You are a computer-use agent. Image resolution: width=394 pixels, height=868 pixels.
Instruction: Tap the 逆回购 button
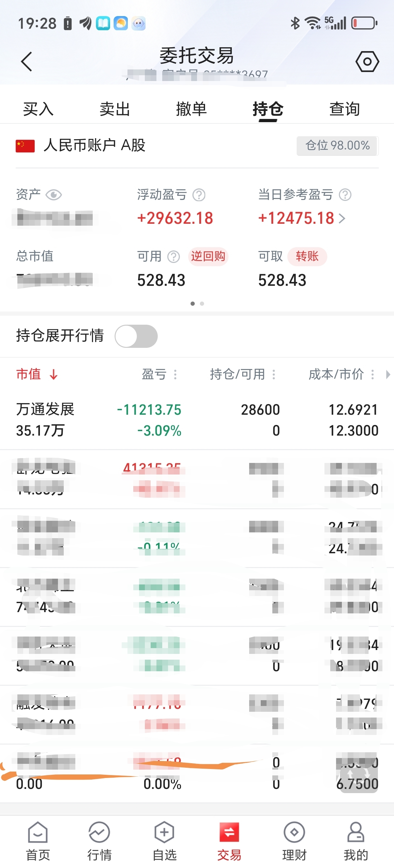pos(208,257)
